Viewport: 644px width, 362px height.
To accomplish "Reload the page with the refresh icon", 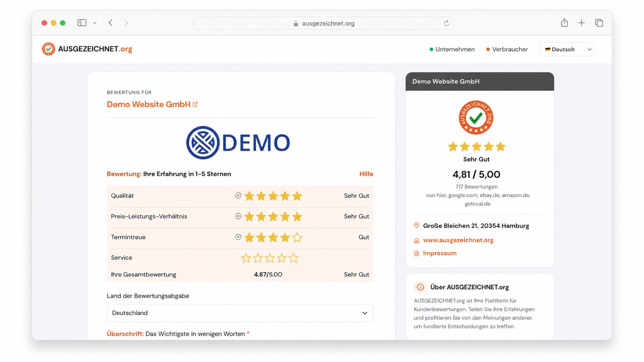I will pyautogui.click(x=446, y=23).
